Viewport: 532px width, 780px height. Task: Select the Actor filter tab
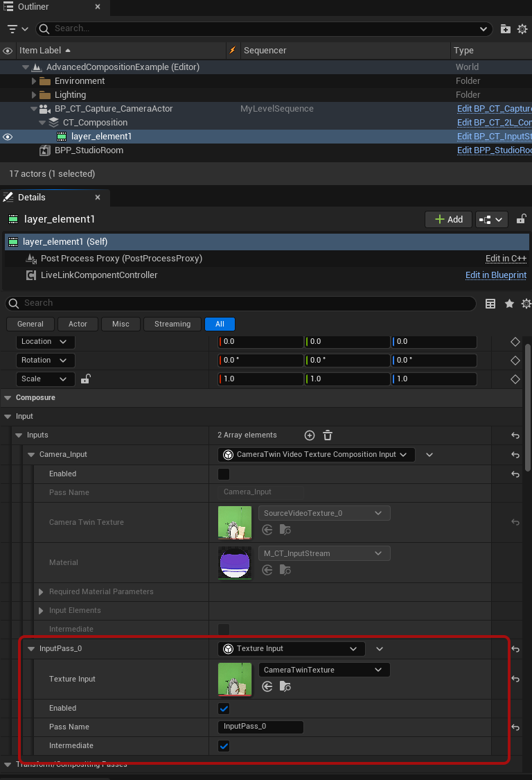(78, 324)
